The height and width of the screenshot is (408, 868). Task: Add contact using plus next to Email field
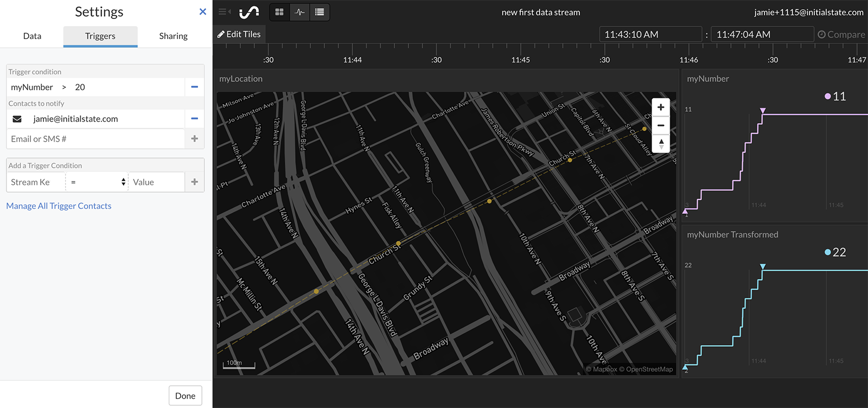coord(194,139)
